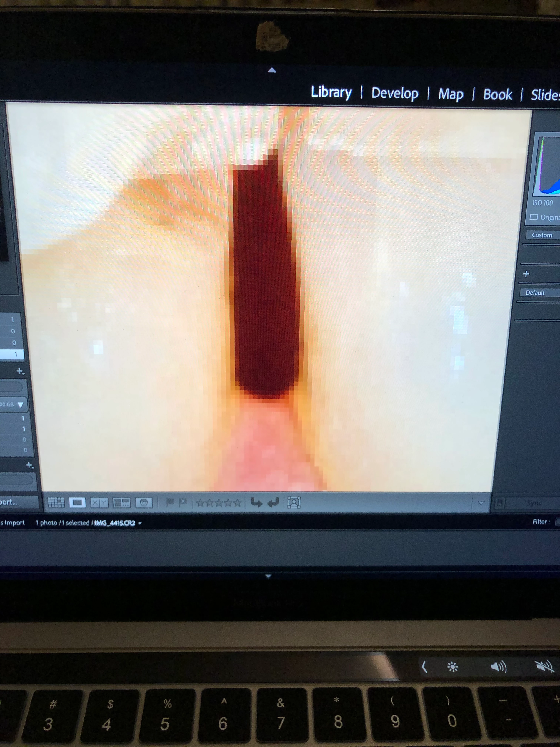Switch to Survey view icon
560x747 pixels.
click(121, 503)
